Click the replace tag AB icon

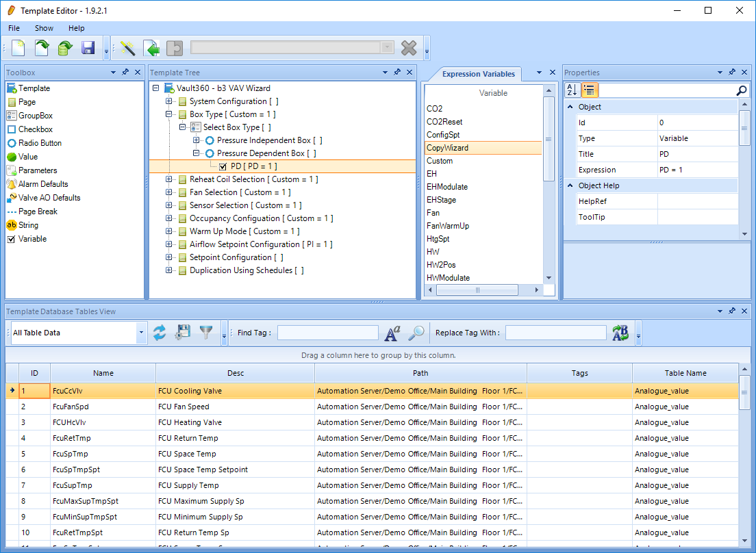620,333
